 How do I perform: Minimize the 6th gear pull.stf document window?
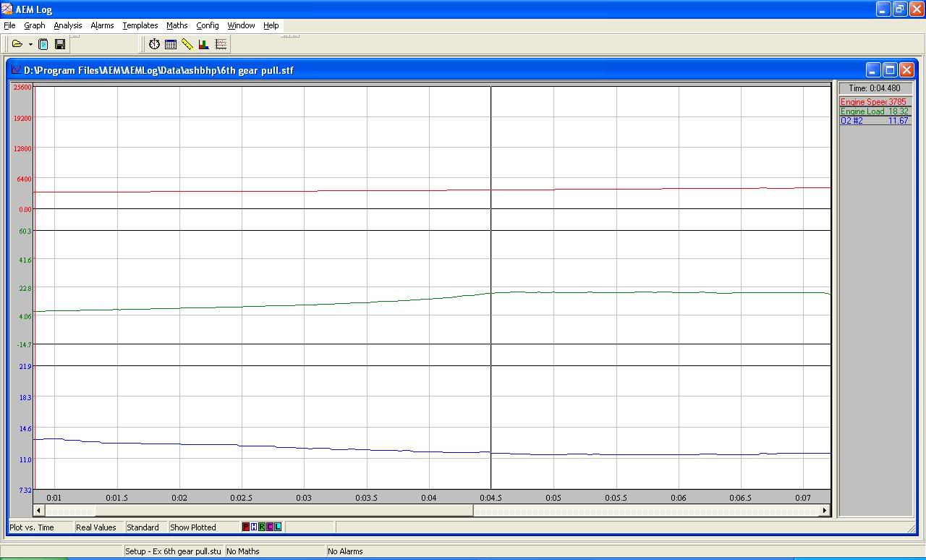point(873,69)
